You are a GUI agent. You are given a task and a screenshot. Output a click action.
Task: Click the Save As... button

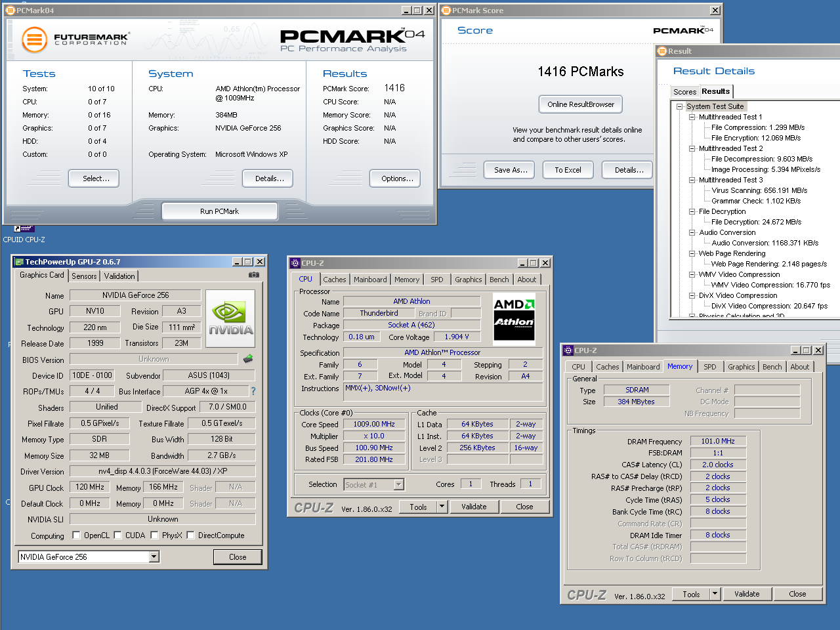pos(511,170)
